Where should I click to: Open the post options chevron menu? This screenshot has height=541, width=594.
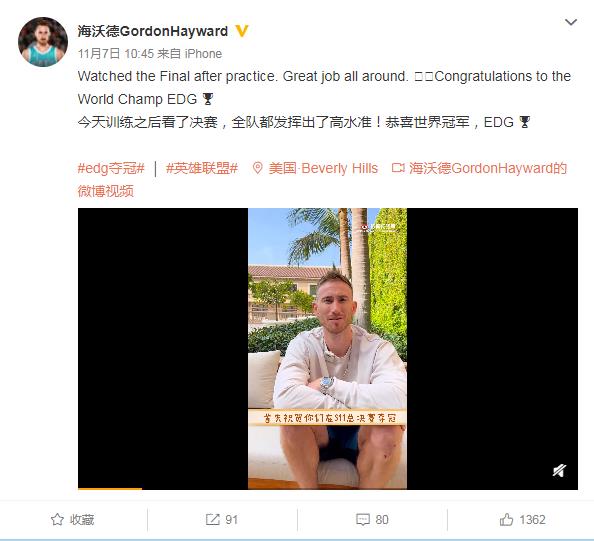pos(571,22)
